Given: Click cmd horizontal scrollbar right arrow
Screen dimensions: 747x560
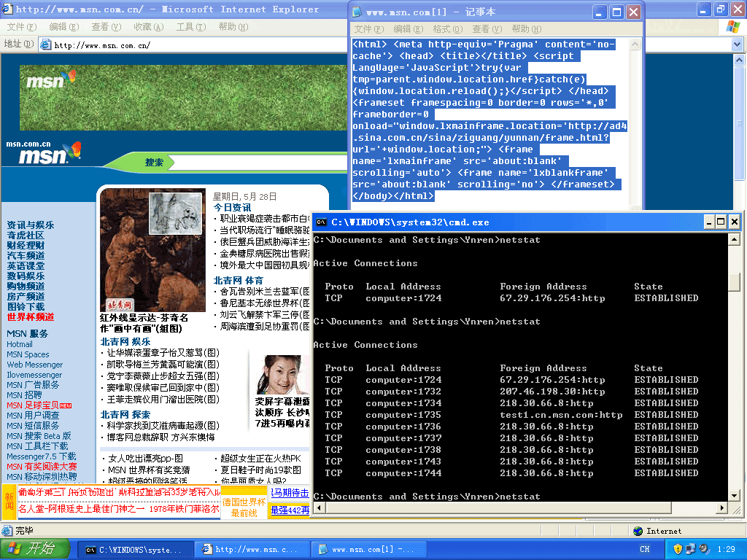Looking at the screenshot, I should (722, 508).
